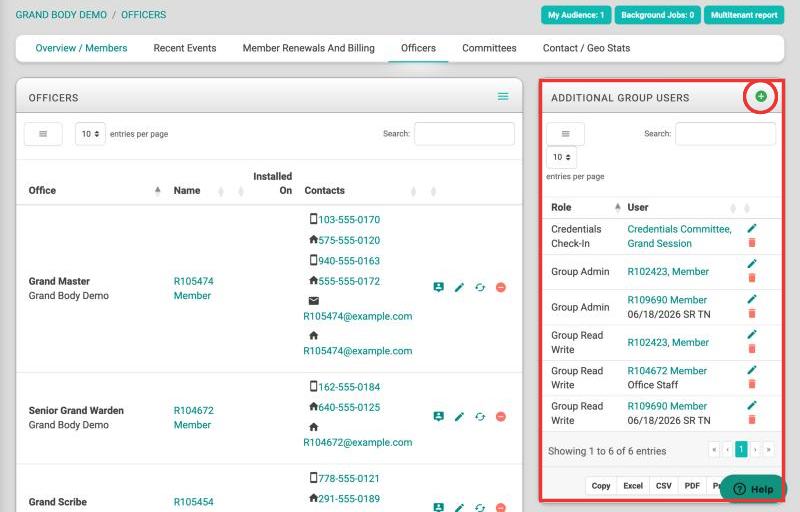
Task: Focus the Officers search field
Action: [464, 134]
